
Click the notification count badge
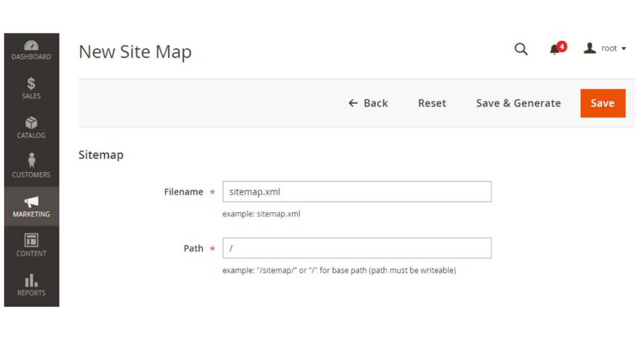[561, 46]
